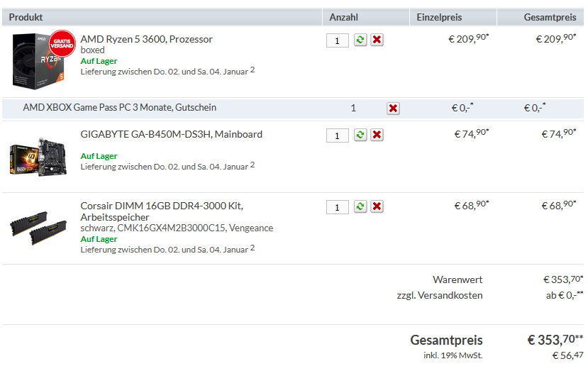588x371 pixels.
Task: Edit quantity field for Corsair DIMM kit
Action: pyautogui.click(x=338, y=207)
